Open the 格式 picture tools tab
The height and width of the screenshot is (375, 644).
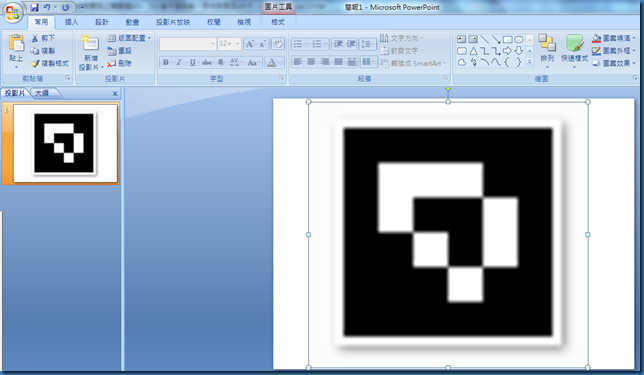tap(278, 22)
